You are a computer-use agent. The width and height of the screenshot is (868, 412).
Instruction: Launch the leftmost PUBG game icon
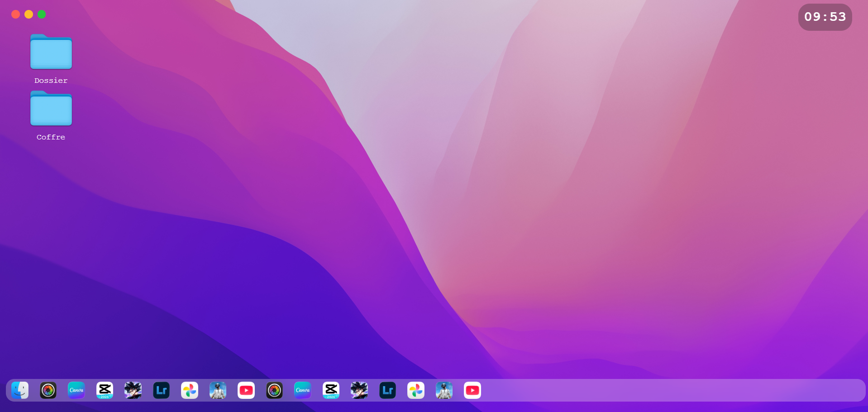pos(218,390)
